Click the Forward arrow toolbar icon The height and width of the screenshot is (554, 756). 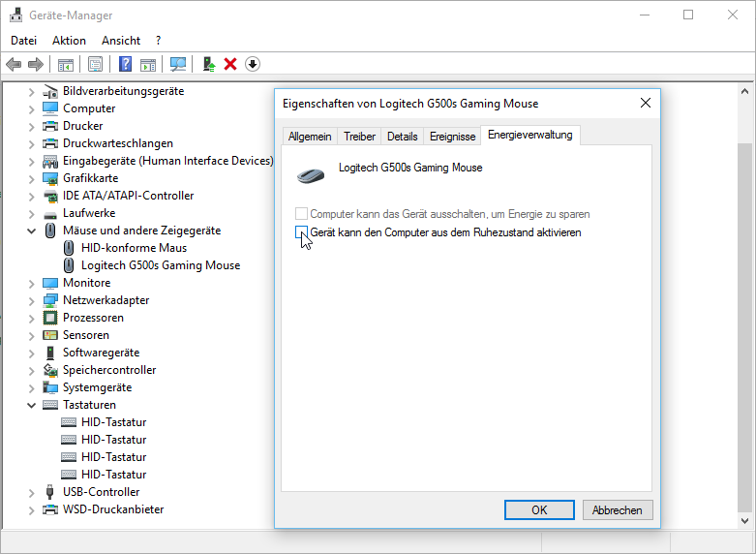pos(36,64)
